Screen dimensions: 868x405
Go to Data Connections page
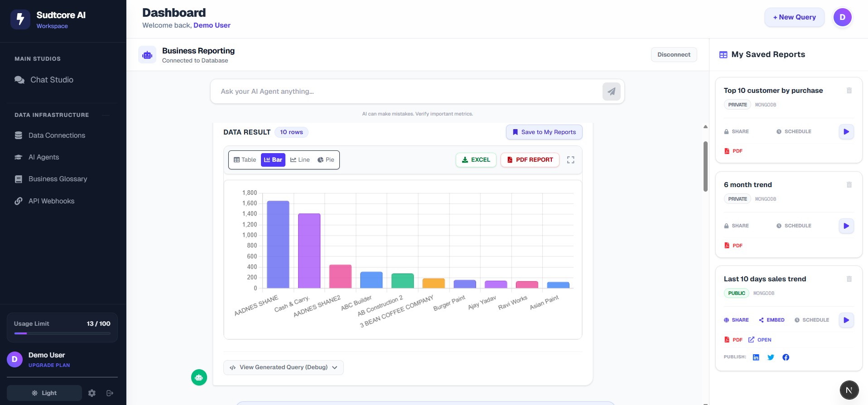click(57, 135)
